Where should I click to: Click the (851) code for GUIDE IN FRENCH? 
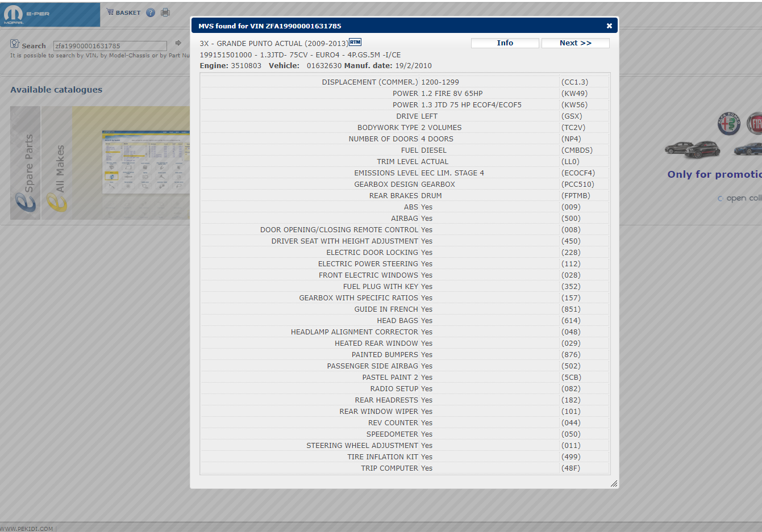[571, 309]
